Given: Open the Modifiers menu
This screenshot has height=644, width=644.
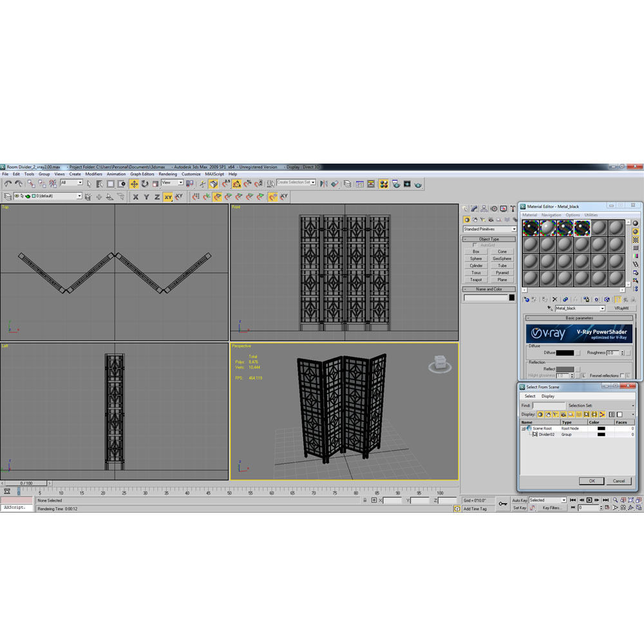Looking at the screenshot, I should point(93,174).
